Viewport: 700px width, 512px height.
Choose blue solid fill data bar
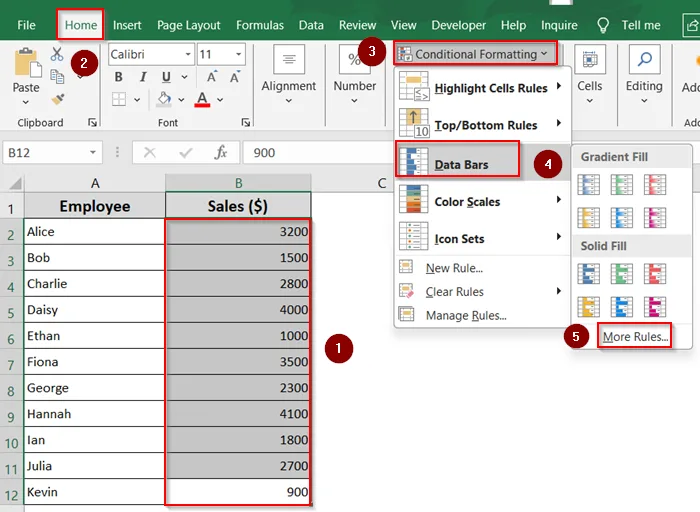click(x=588, y=274)
